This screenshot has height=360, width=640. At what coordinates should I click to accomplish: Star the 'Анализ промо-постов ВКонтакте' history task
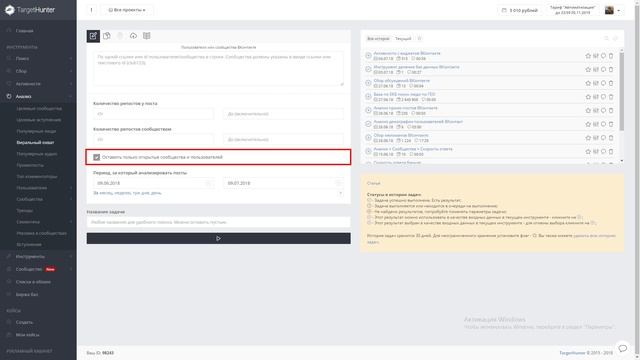(x=588, y=111)
